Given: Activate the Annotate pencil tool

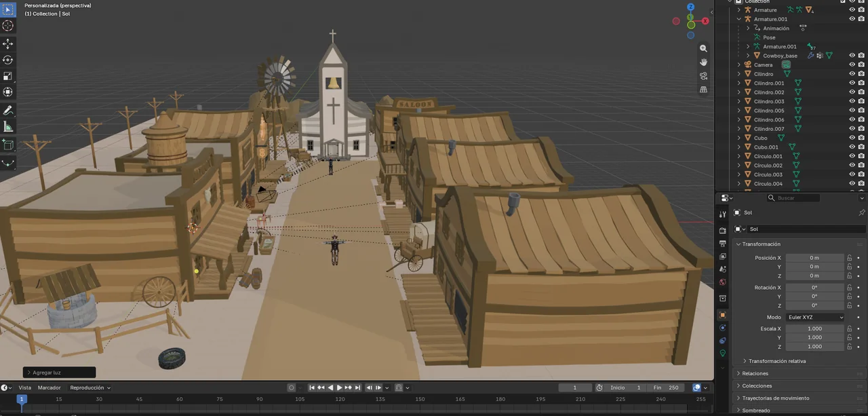Looking at the screenshot, I should point(8,110).
